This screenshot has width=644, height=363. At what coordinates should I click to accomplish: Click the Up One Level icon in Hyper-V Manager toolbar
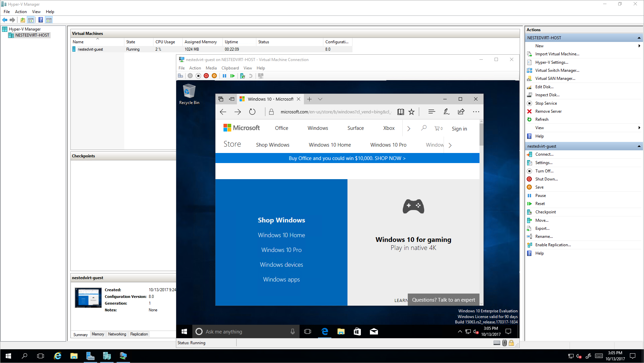click(23, 20)
